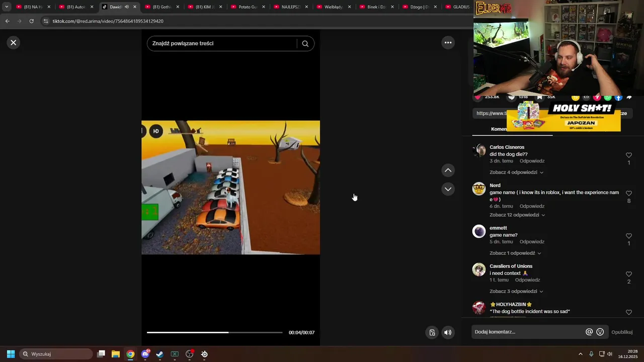
Task: Open the browser tab search dropdown
Action: pyautogui.click(x=7, y=7)
